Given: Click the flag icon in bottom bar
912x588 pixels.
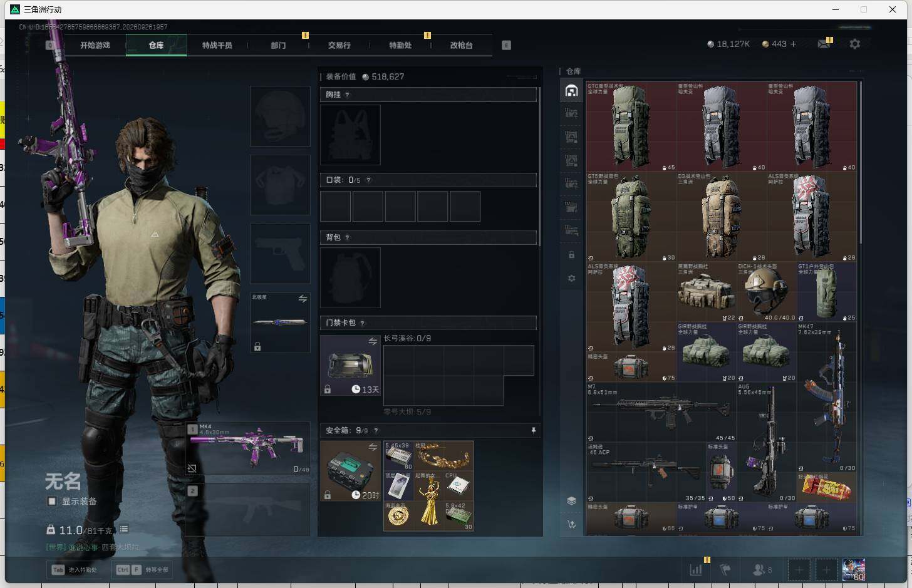Looking at the screenshot, I should (725, 569).
